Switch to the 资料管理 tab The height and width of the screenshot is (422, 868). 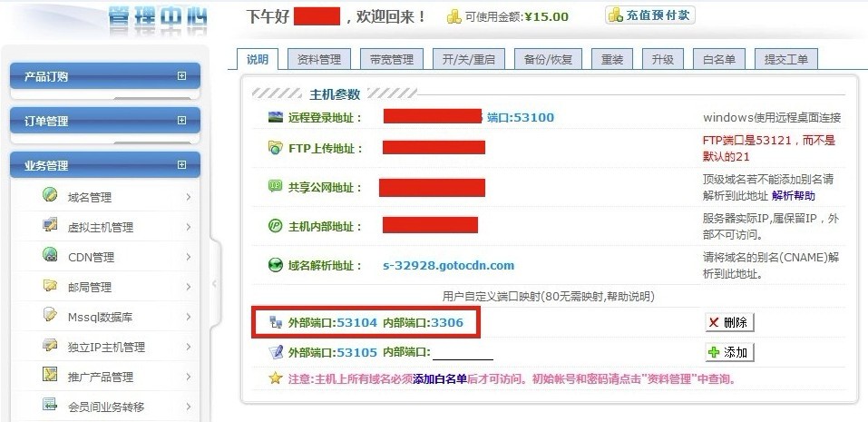[319, 59]
